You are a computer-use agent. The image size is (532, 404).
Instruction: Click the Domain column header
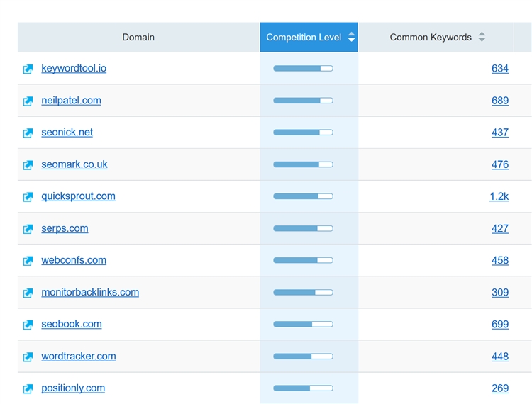(138, 37)
